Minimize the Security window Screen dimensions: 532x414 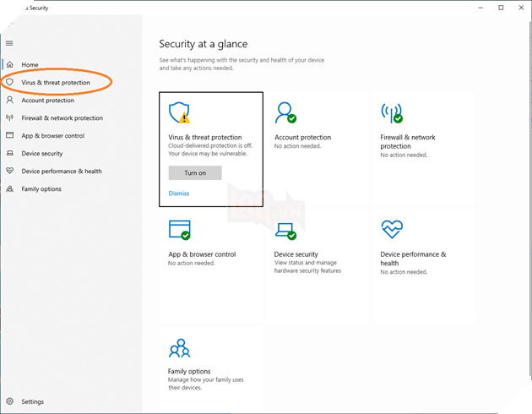(480, 8)
